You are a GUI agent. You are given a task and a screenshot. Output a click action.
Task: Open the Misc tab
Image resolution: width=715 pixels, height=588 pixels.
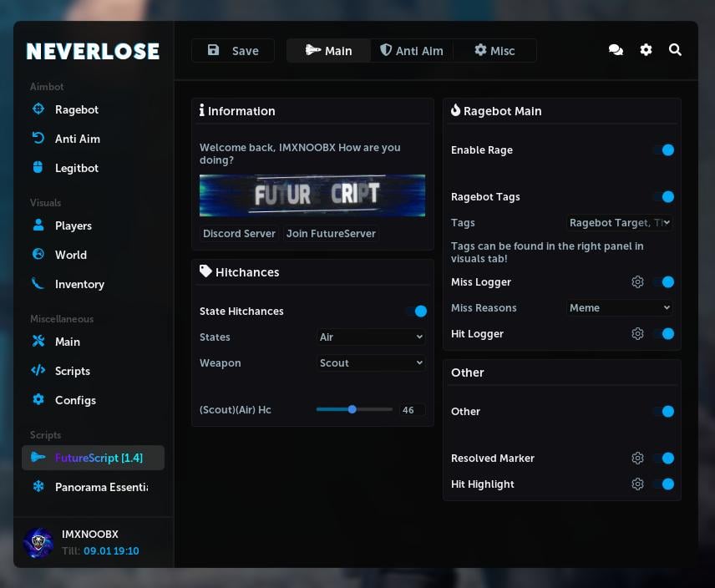[494, 50]
